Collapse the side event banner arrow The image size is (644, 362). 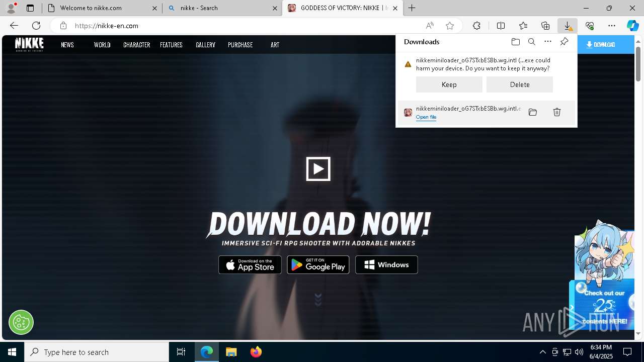click(572, 308)
